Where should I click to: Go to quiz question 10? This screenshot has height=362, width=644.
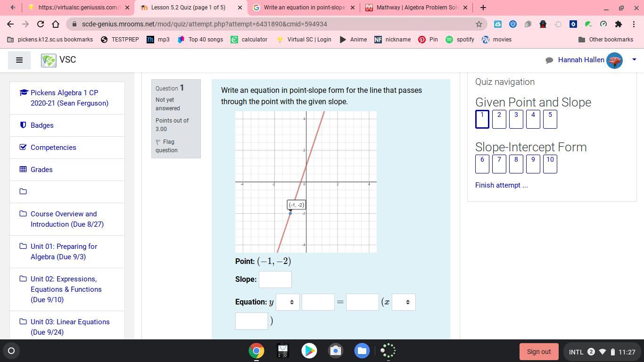pos(550,164)
